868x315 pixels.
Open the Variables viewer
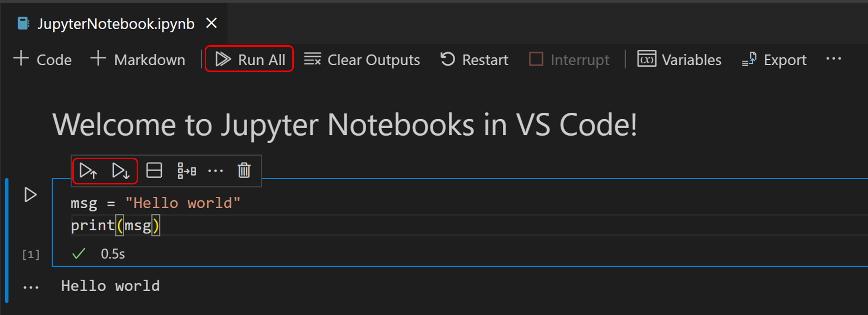coord(679,60)
